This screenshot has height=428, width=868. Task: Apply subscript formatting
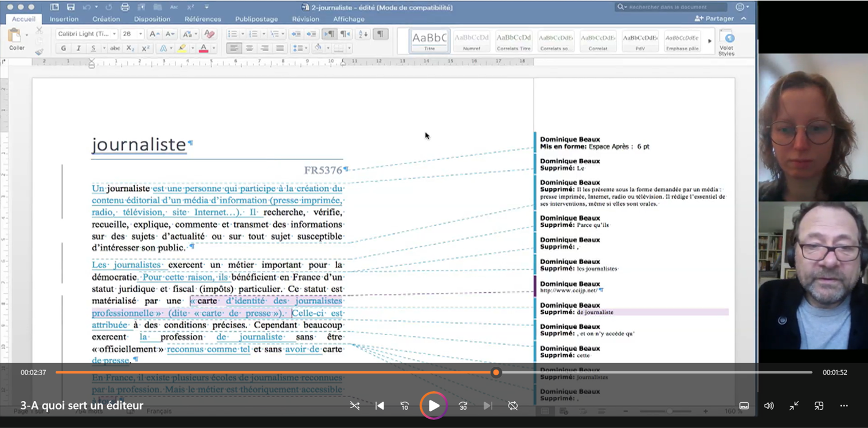[130, 49]
